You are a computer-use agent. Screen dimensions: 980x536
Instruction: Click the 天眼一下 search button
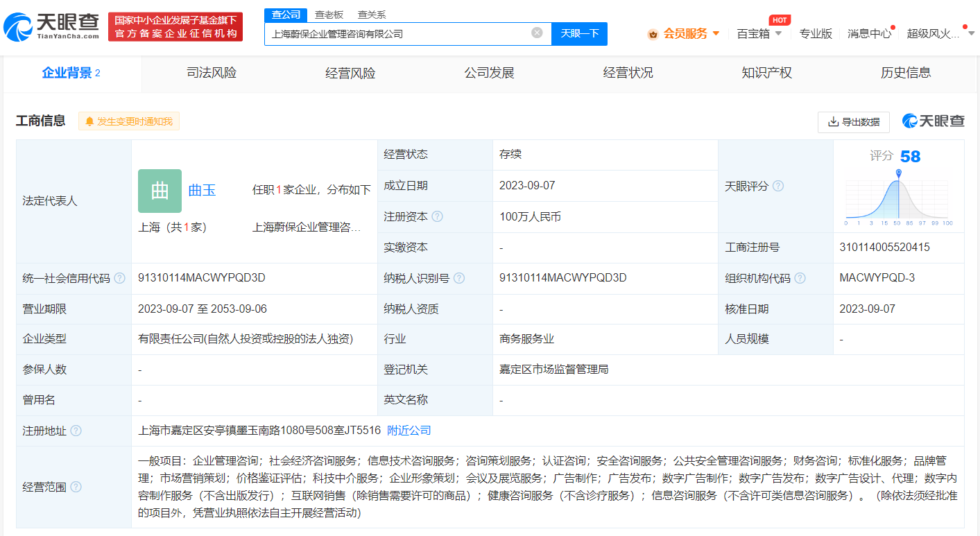click(579, 33)
